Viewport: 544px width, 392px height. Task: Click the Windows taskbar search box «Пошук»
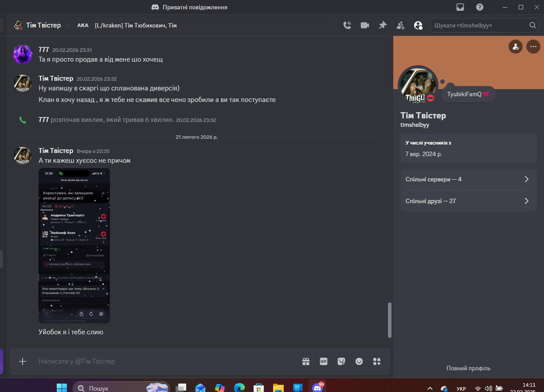(x=121, y=388)
